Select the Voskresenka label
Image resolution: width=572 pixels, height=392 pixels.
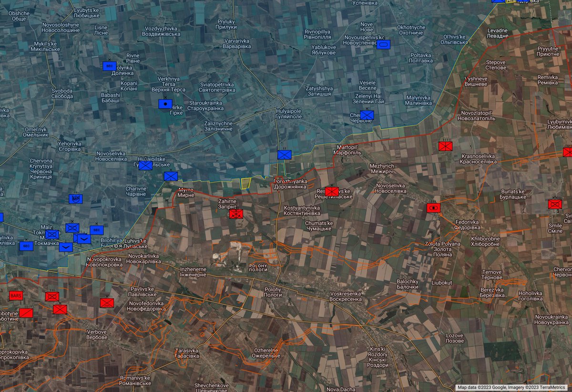click(x=345, y=296)
